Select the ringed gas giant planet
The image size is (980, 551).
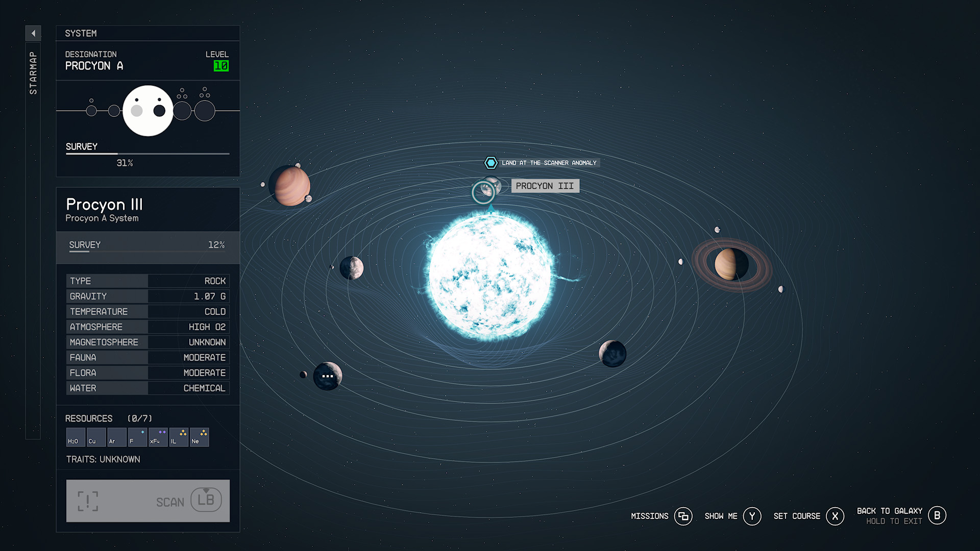(x=731, y=264)
